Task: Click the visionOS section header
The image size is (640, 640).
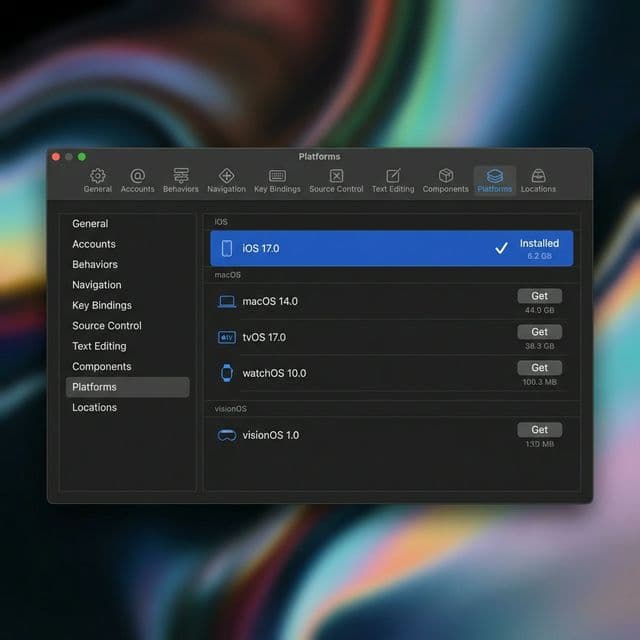Action: click(231, 409)
